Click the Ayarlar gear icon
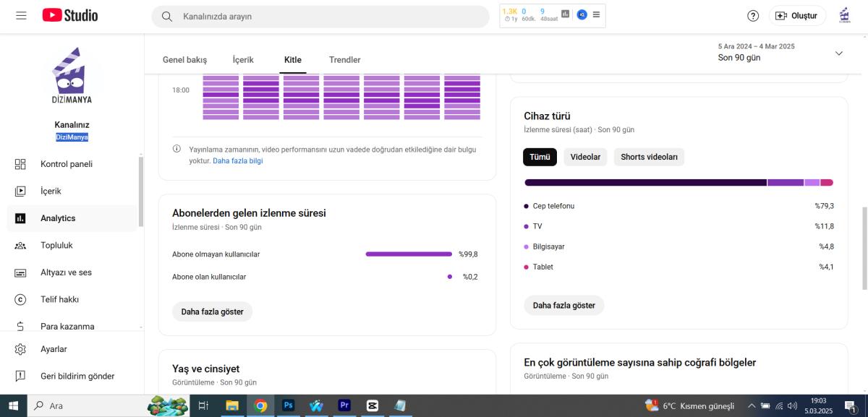868x417 pixels. (20, 349)
